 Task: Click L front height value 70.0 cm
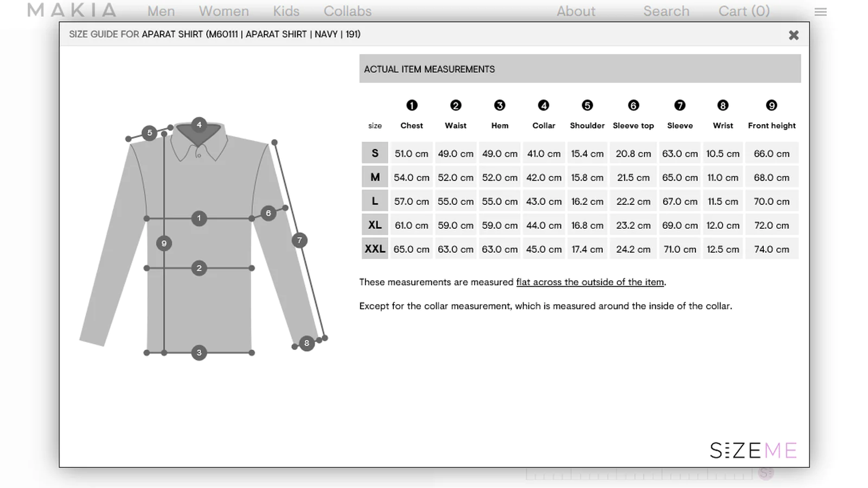pyautogui.click(x=771, y=201)
